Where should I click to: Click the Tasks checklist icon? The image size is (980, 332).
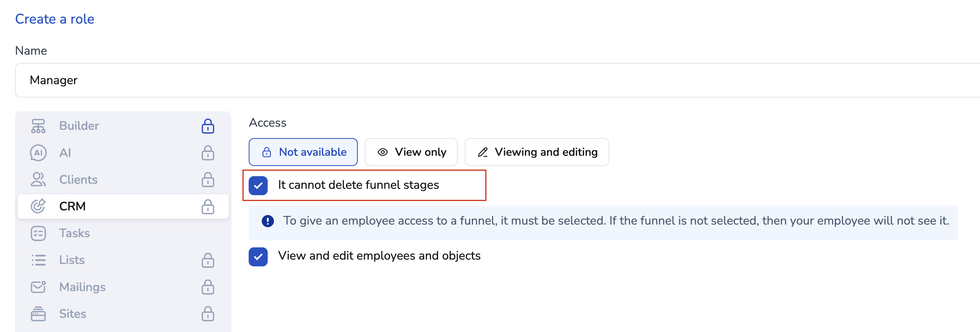click(x=38, y=233)
